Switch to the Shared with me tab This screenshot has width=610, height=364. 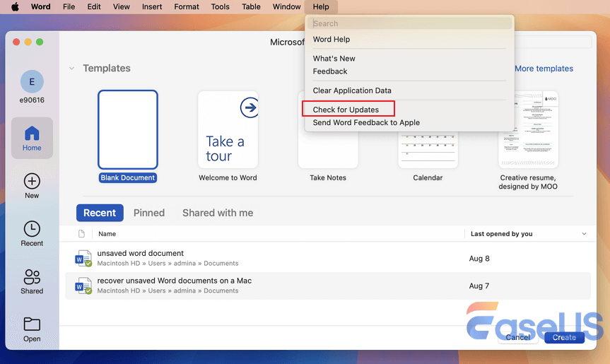(x=218, y=213)
